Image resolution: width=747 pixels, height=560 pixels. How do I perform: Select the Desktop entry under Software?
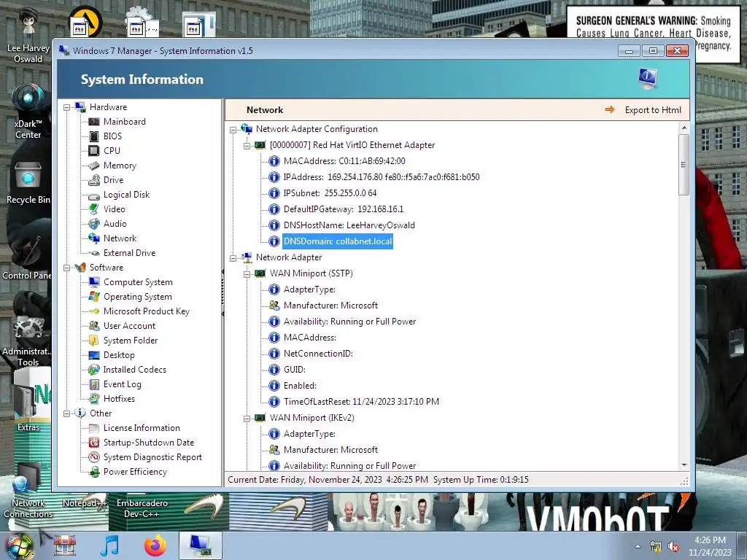[x=119, y=355]
